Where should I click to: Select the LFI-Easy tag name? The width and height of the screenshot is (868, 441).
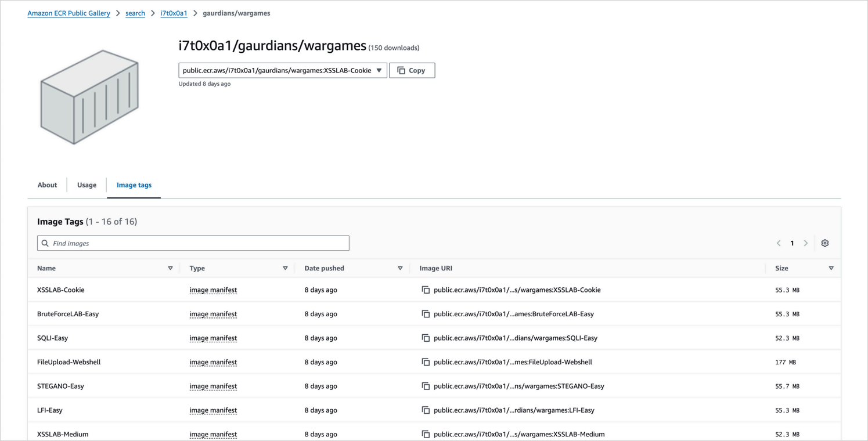[50, 410]
